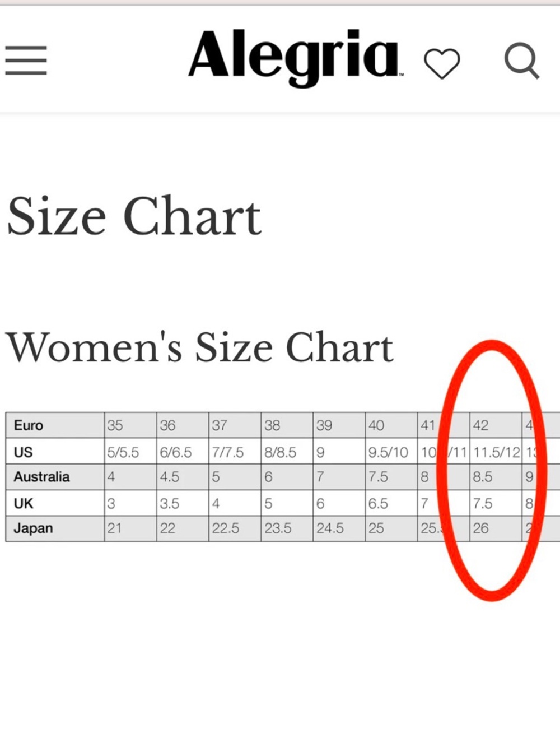560x747 pixels.
Task: Open the search magnifier icon
Action: (521, 61)
